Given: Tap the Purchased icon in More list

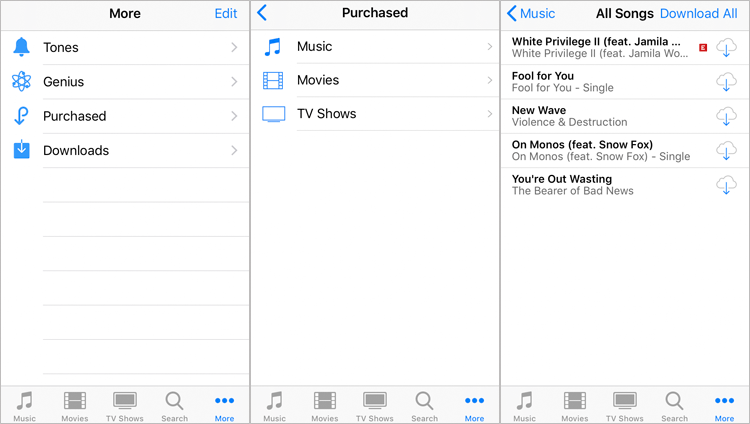Looking at the screenshot, I should click(x=21, y=116).
